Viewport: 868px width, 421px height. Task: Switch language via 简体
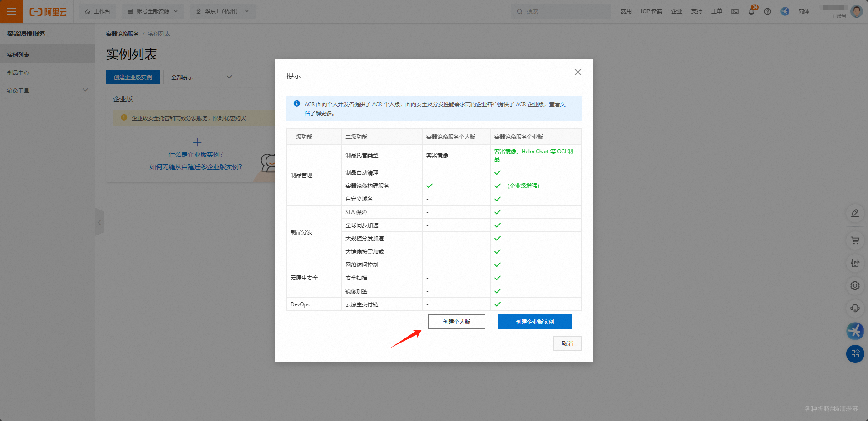(804, 11)
